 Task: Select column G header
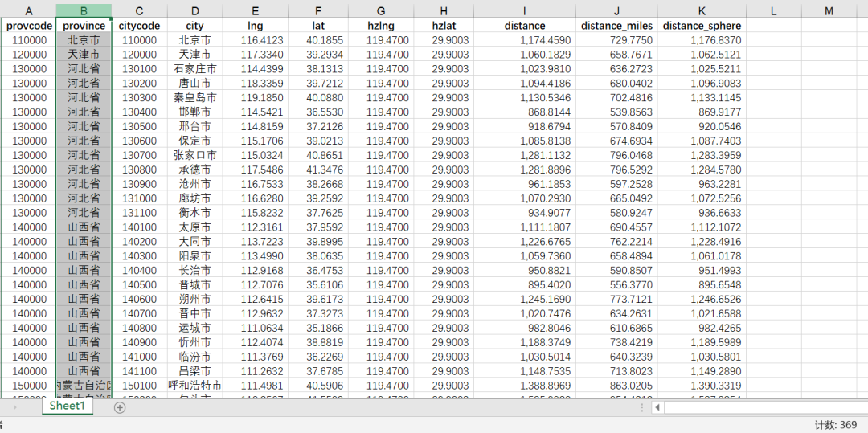point(380,11)
